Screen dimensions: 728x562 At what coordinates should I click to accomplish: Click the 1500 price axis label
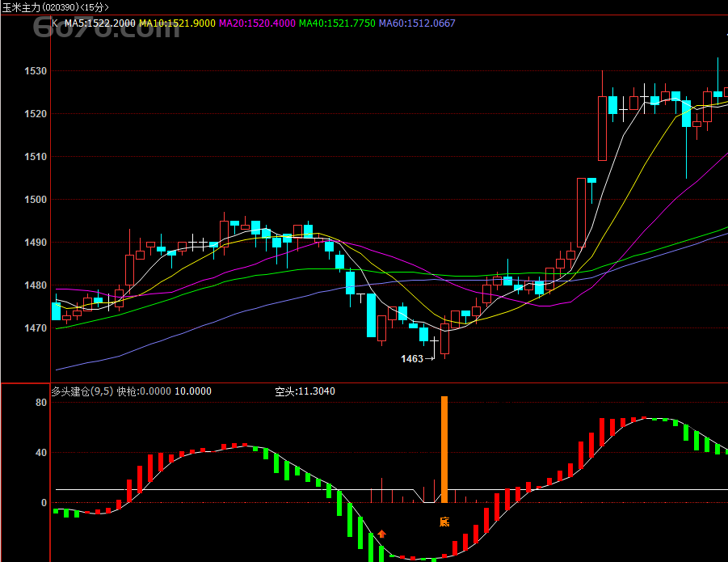click(36, 199)
